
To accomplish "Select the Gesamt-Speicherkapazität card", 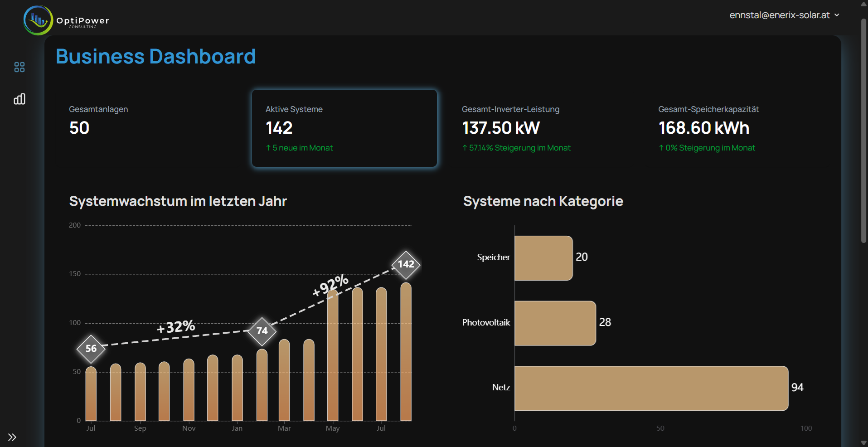I will pyautogui.click(x=737, y=128).
